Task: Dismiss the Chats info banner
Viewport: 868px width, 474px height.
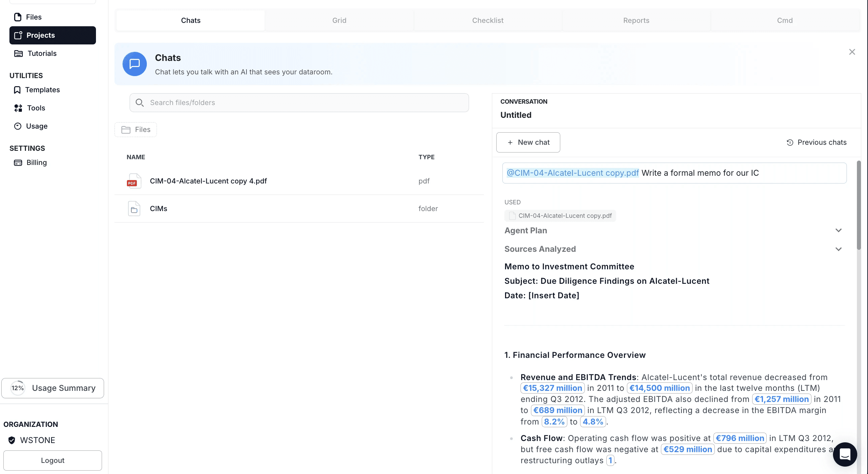Action: point(852,52)
